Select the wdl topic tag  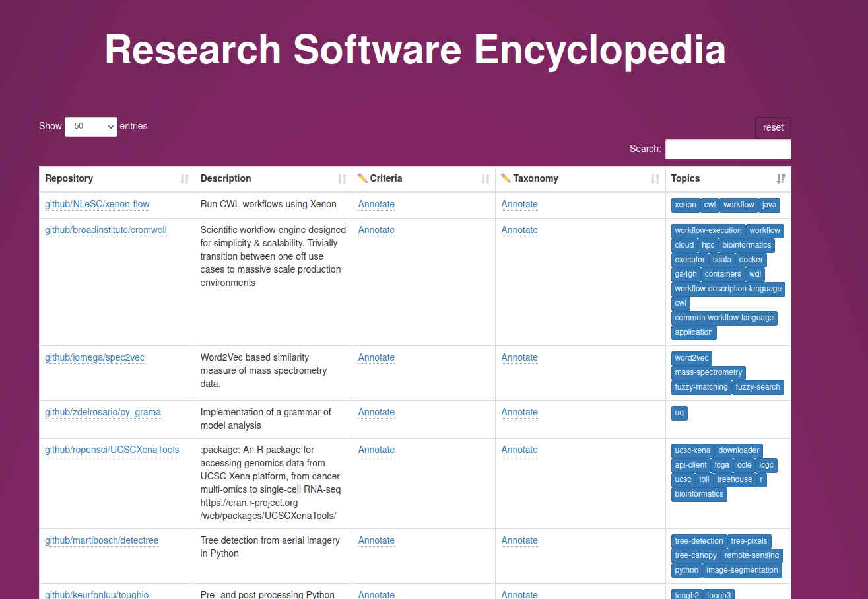pos(755,274)
